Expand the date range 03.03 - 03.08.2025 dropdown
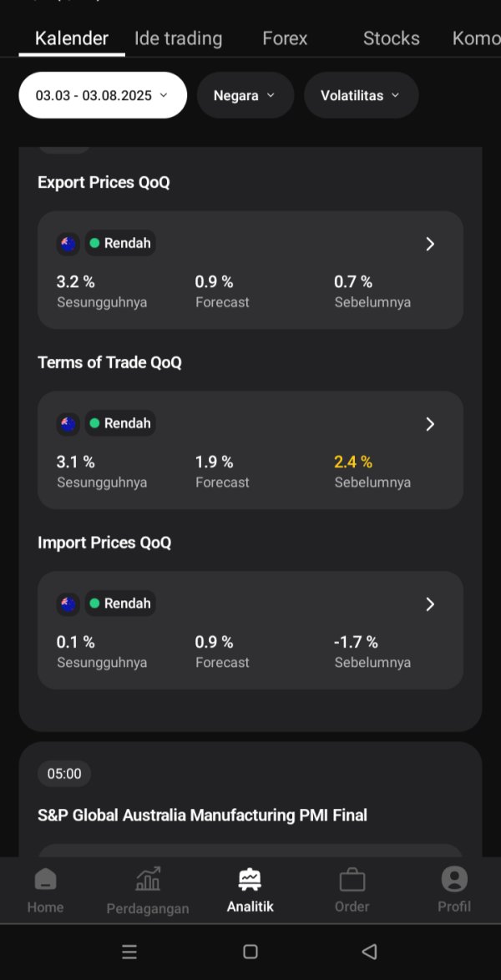The width and height of the screenshot is (501, 980). tap(103, 95)
